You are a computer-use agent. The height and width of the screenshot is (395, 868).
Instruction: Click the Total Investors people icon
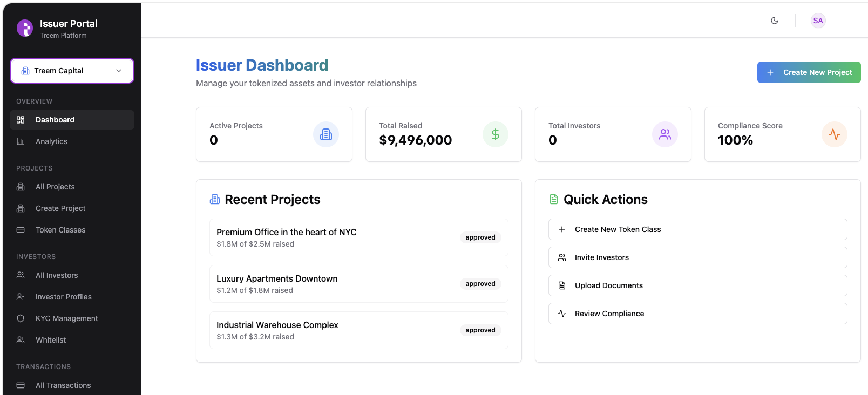click(665, 134)
